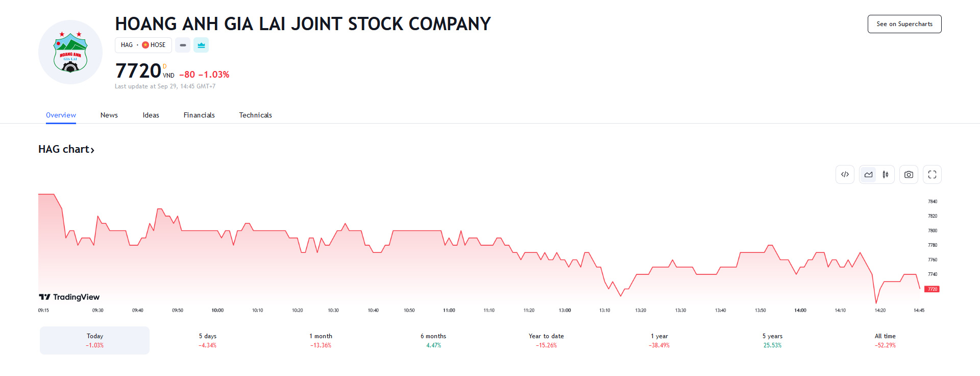Take a chart snapshot with camera icon

(x=909, y=175)
